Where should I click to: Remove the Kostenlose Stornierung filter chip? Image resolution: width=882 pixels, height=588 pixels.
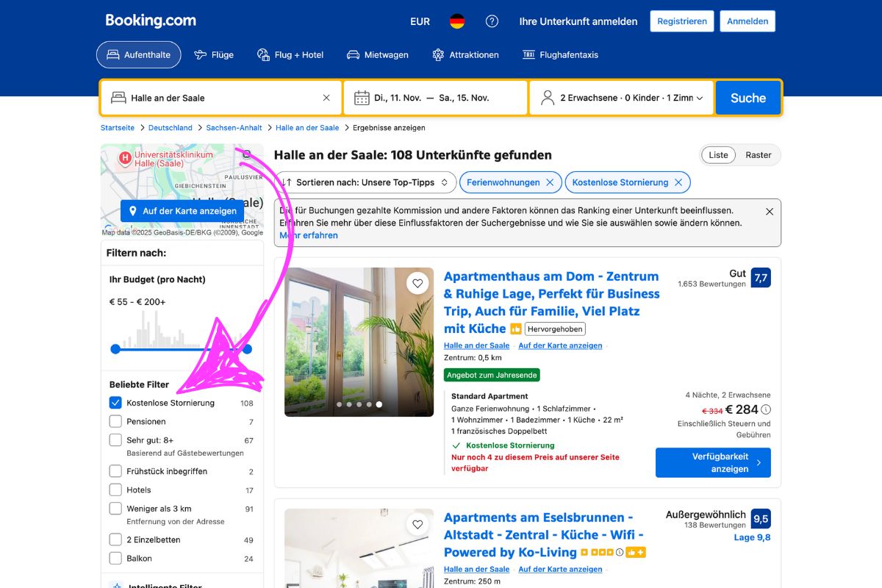pyautogui.click(x=678, y=182)
